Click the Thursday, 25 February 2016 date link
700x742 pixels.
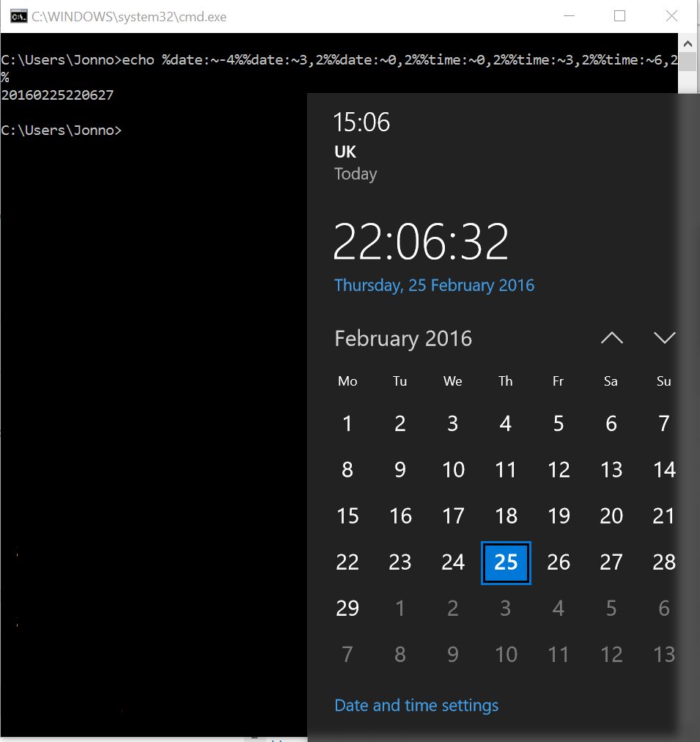click(x=434, y=285)
